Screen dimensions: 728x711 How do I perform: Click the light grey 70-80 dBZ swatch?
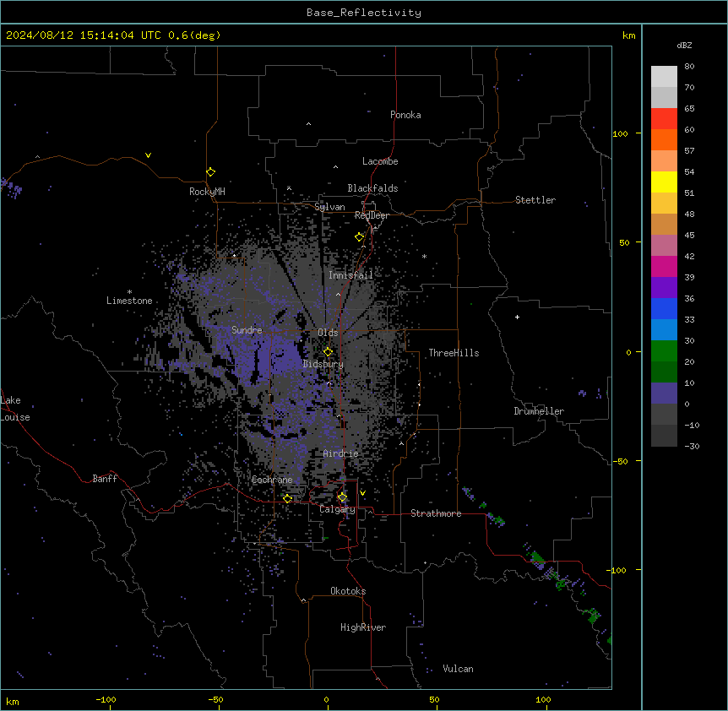click(x=664, y=77)
